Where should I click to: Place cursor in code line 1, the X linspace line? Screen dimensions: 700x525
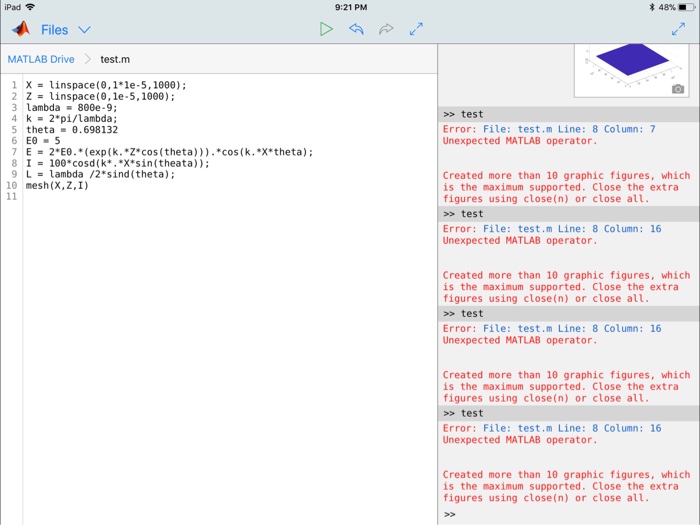pyautogui.click(x=106, y=85)
